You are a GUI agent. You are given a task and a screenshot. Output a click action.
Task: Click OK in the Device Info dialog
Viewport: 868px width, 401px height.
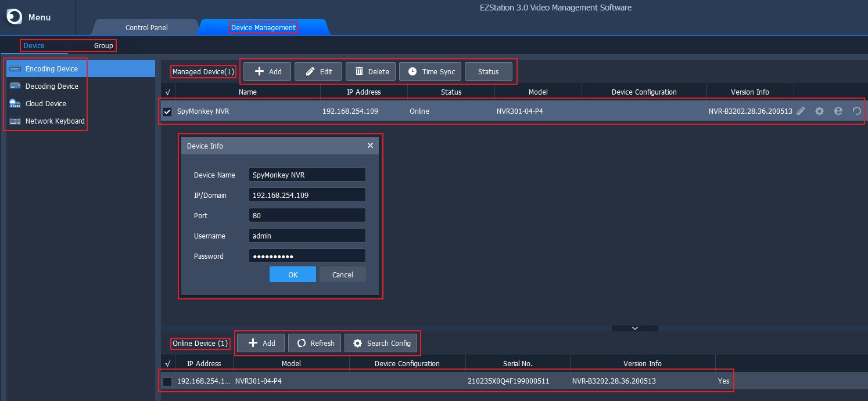click(x=293, y=274)
